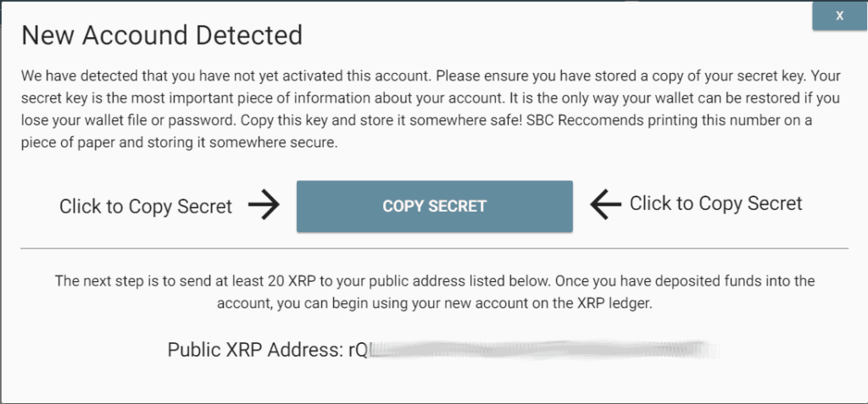
Task: Select the blurred public XRP address
Action: point(542,350)
